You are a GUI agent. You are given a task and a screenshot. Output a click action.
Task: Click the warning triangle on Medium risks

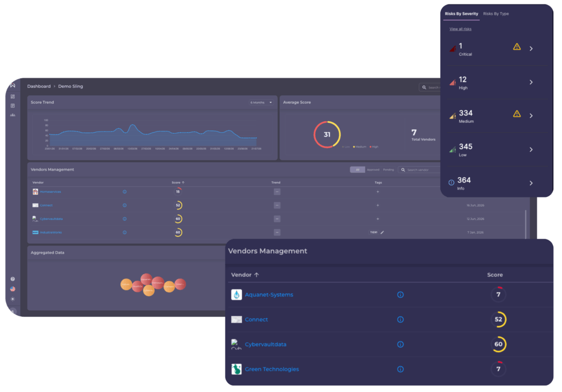pos(516,114)
